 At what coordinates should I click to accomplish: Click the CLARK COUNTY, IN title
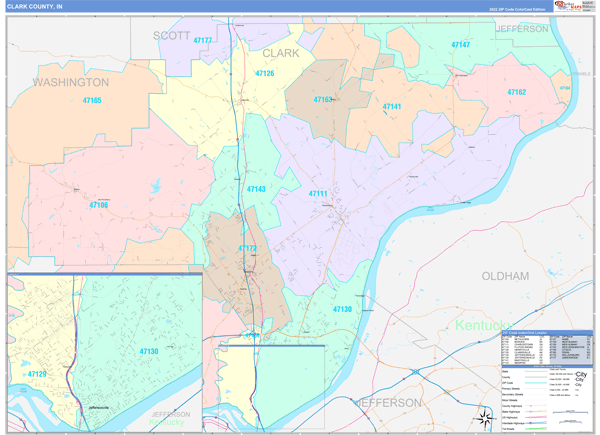(34, 7)
